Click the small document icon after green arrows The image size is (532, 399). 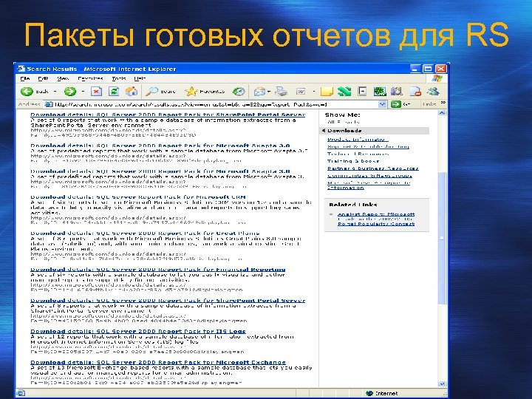point(362,92)
